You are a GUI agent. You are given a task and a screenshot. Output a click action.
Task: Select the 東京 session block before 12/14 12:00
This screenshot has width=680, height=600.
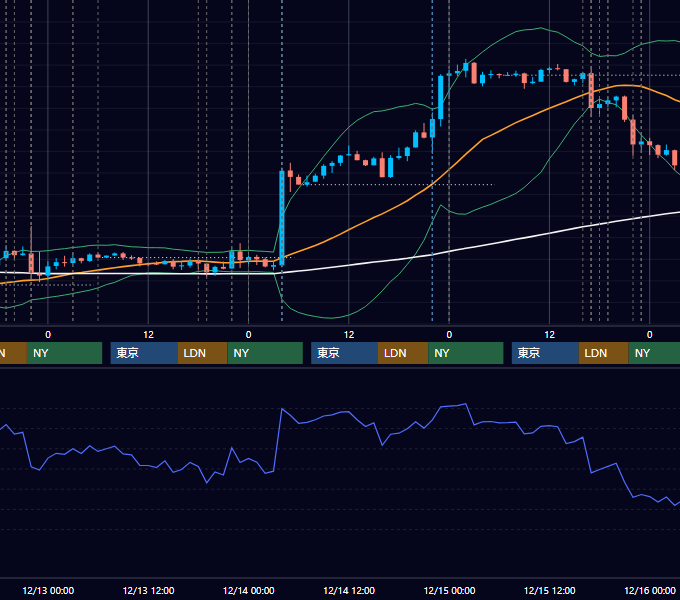click(344, 353)
